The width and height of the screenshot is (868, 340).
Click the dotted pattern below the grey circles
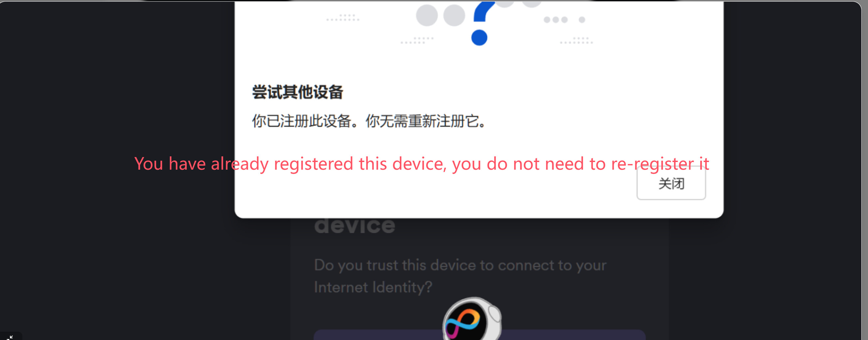click(x=417, y=41)
